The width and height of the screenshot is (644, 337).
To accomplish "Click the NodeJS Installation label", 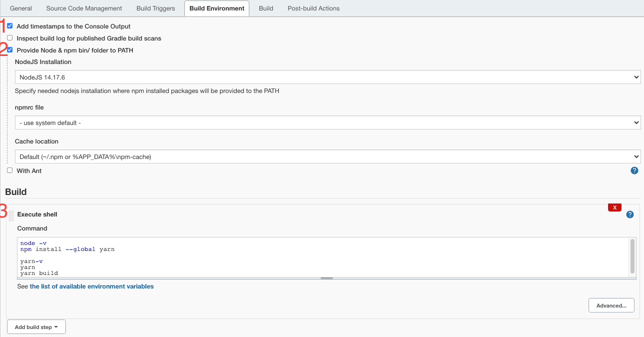I will tap(43, 62).
